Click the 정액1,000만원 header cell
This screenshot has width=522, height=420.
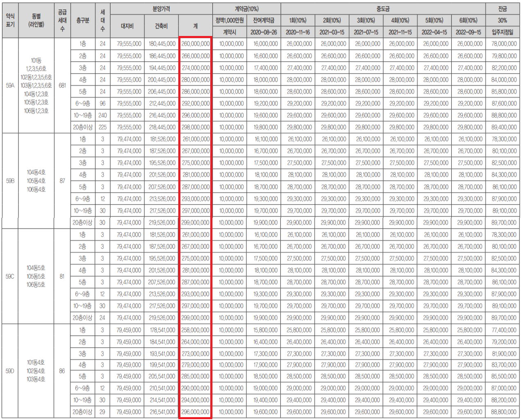point(230,20)
